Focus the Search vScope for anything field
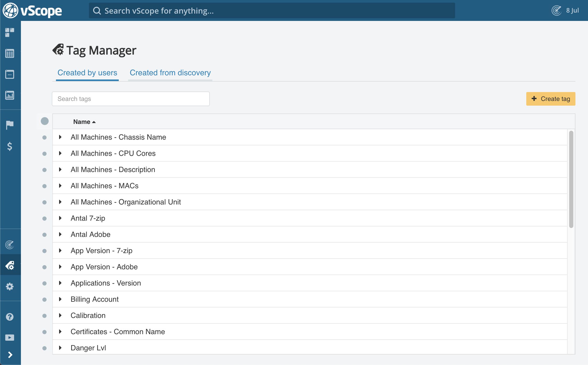 (272, 11)
